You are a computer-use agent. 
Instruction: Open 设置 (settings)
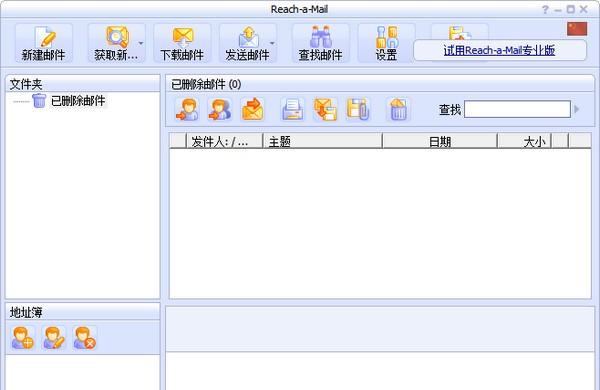(386, 43)
